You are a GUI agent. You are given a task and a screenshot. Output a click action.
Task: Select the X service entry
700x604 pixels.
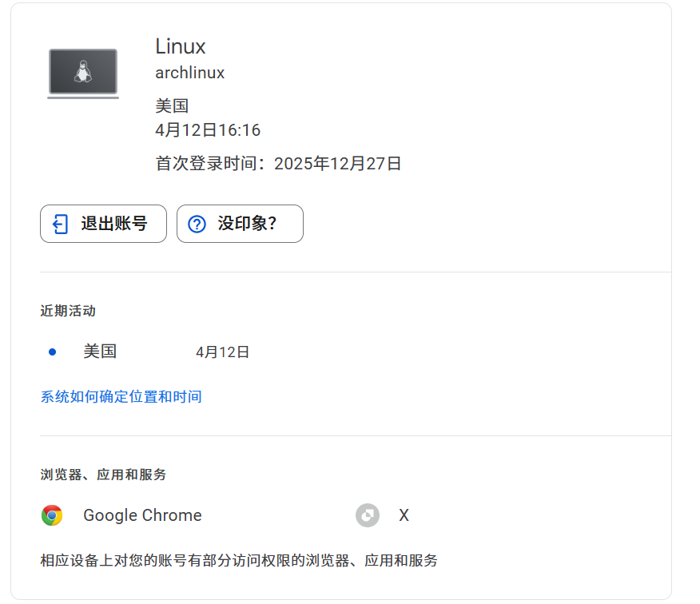(404, 515)
